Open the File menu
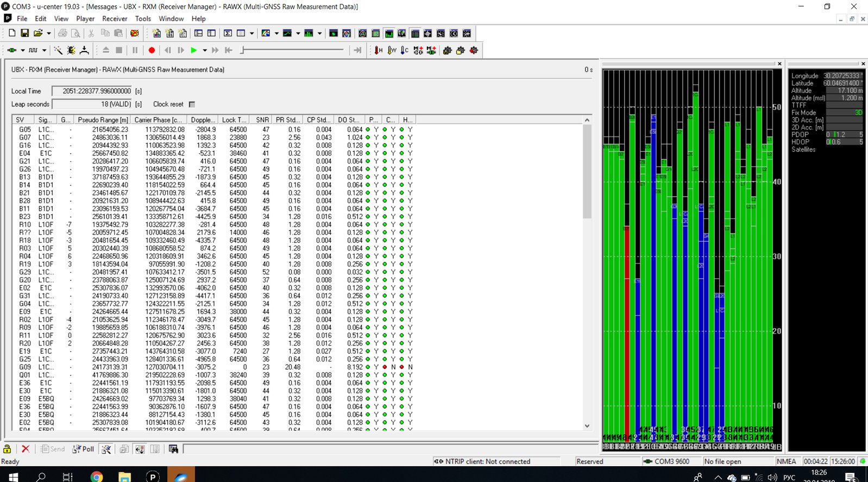 pos(22,18)
